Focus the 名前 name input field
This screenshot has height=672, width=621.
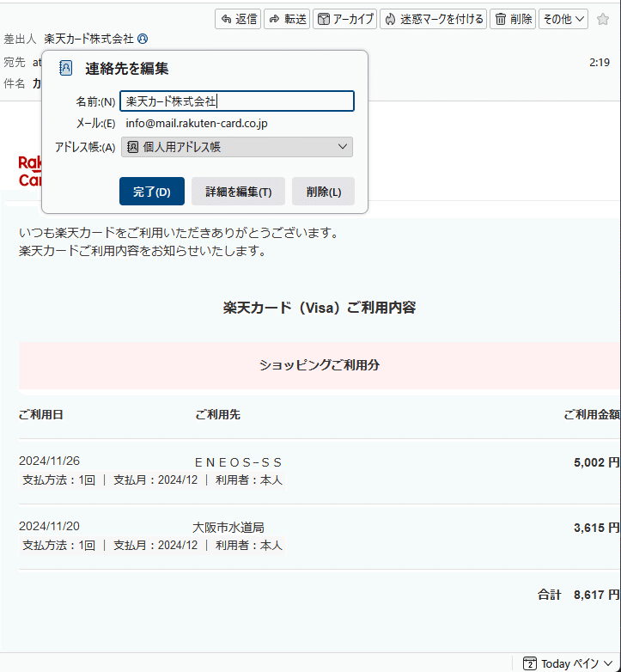(x=237, y=101)
